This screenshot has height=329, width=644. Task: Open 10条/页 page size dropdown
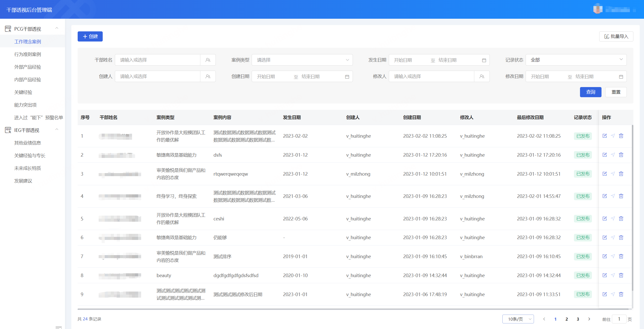[518, 319]
